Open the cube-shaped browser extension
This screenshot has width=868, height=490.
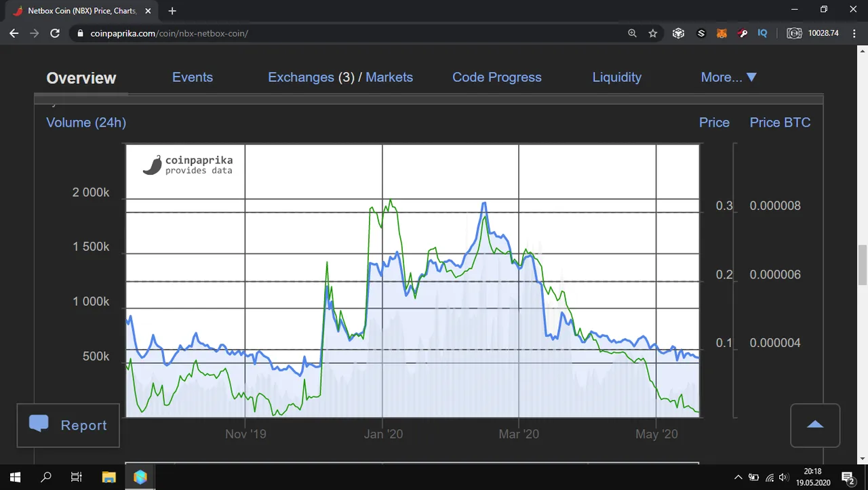pos(678,33)
